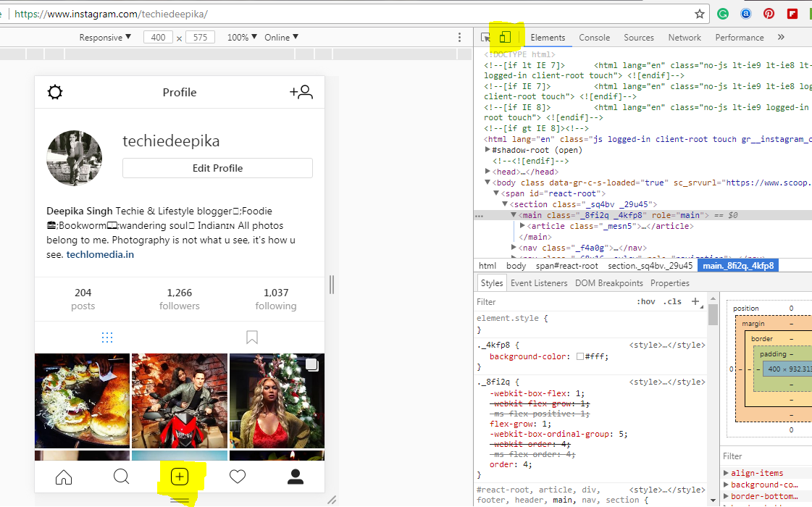Open the blue circular extension icon
Screen dimensions: 812x507
click(745, 14)
